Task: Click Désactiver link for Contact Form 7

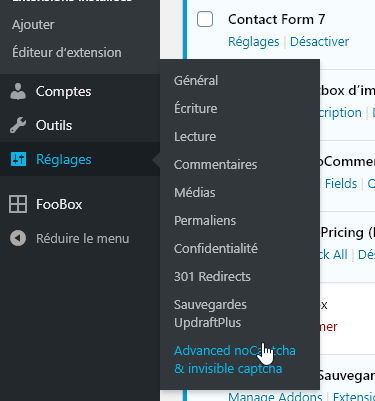Action: point(319,42)
